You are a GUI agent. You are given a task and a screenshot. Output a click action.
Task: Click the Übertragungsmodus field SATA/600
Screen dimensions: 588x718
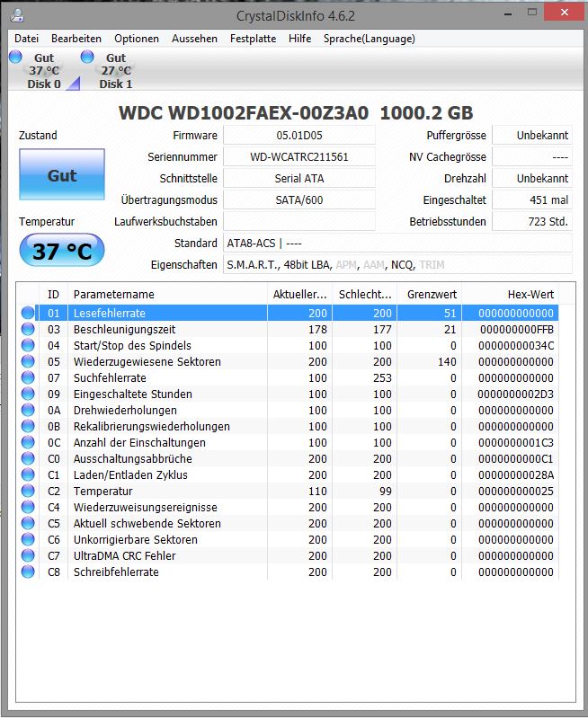pos(299,199)
